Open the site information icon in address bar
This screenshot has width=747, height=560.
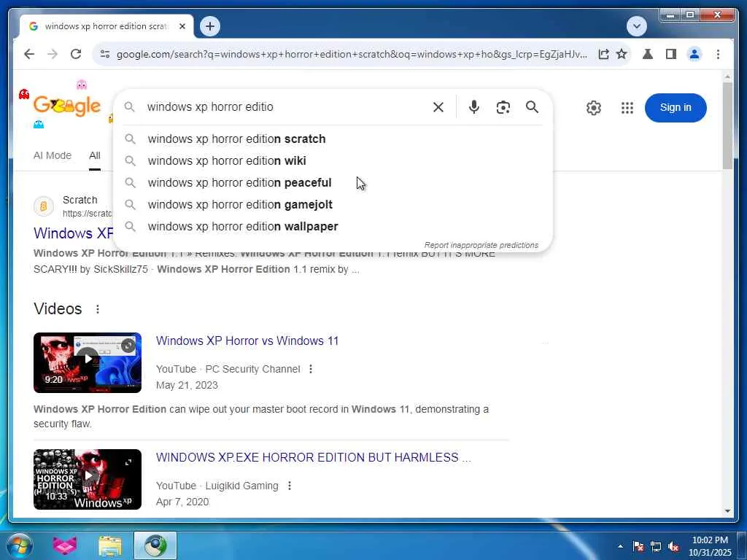pyautogui.click(x=105, y=54)
